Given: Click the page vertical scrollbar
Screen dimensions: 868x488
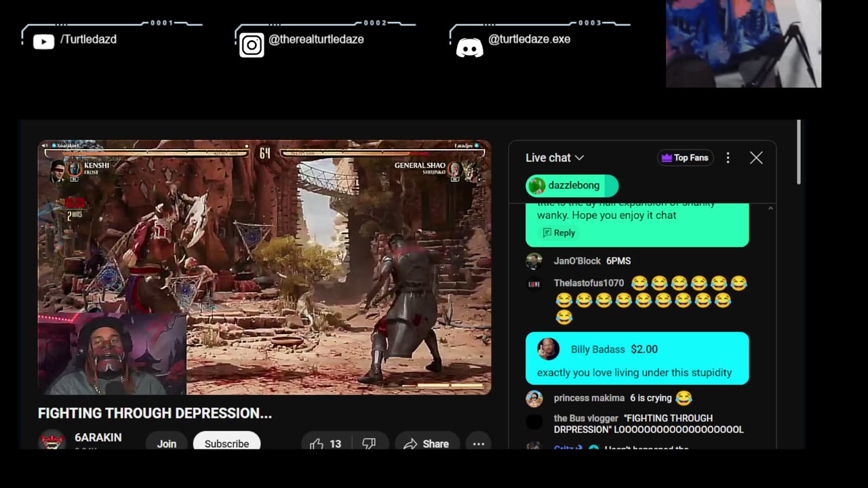Looking at the screenshot, I should 799,152.
